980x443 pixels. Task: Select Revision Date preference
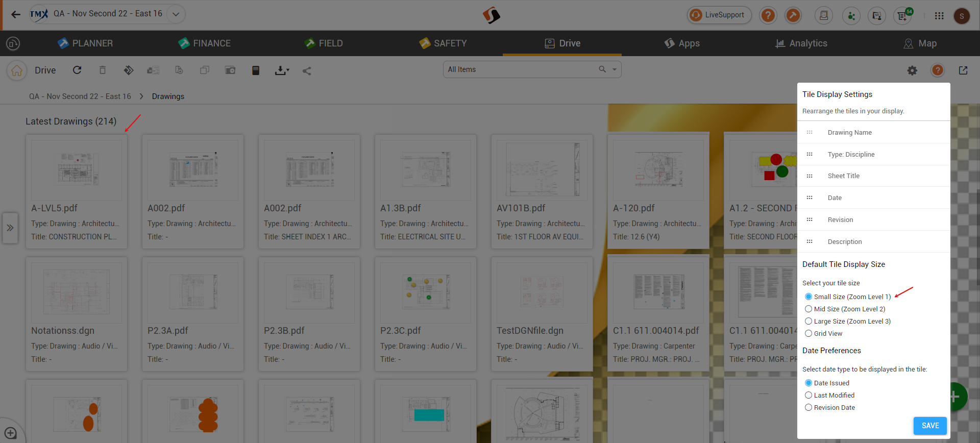808,407
